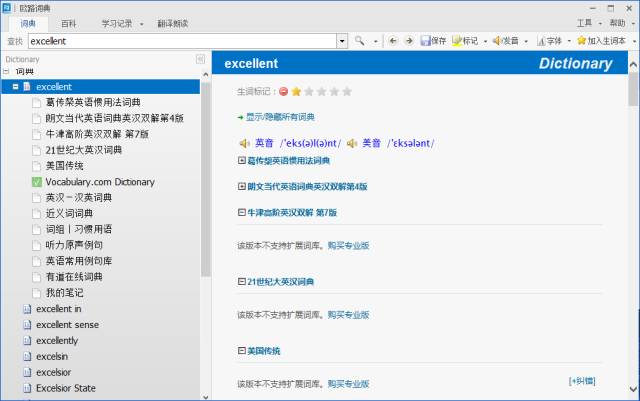Toggle 有道在线词典 checkbox
This screenshot has height=401, width=640.
tap(37, 277)
